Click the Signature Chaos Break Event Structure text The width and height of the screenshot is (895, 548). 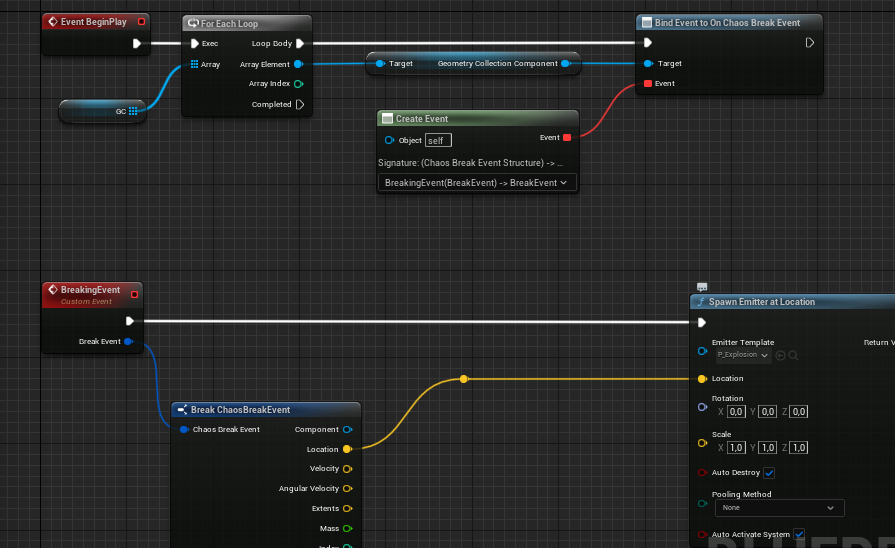click(470, 163)
